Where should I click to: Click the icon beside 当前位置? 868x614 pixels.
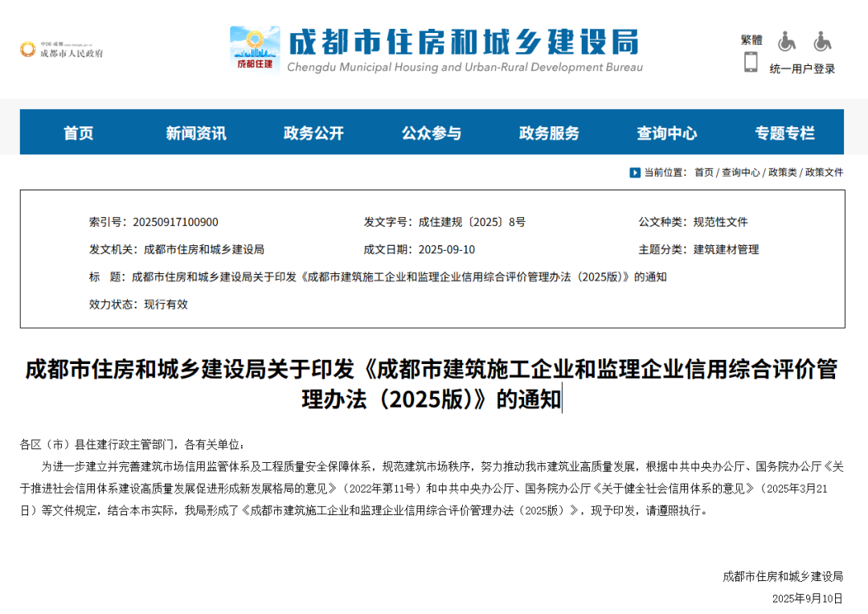click(x=635, y=172)
